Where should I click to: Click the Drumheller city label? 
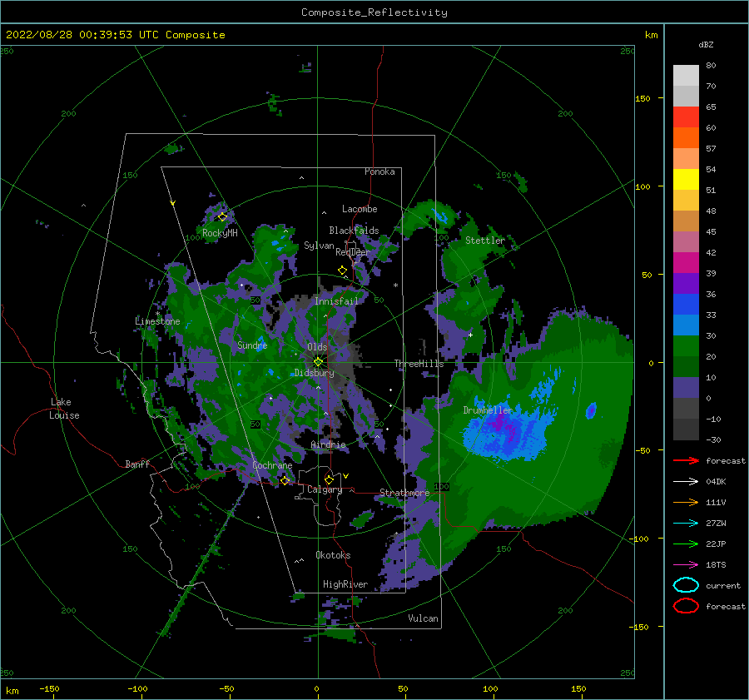[488, 410]
